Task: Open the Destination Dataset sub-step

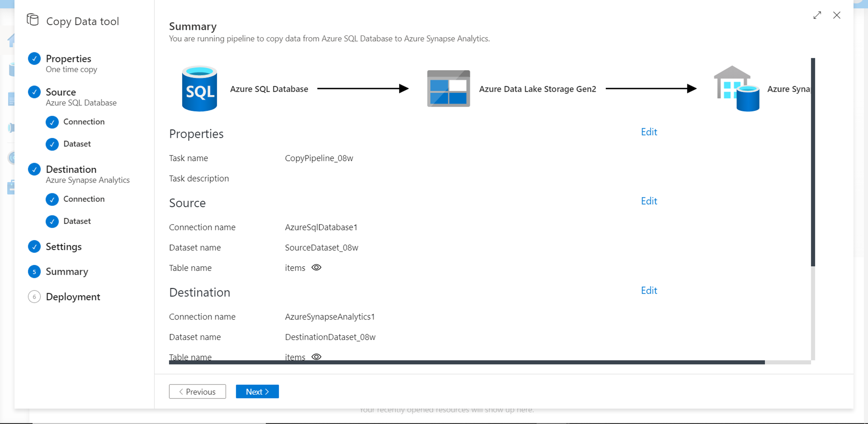Action: coord(77,221)
